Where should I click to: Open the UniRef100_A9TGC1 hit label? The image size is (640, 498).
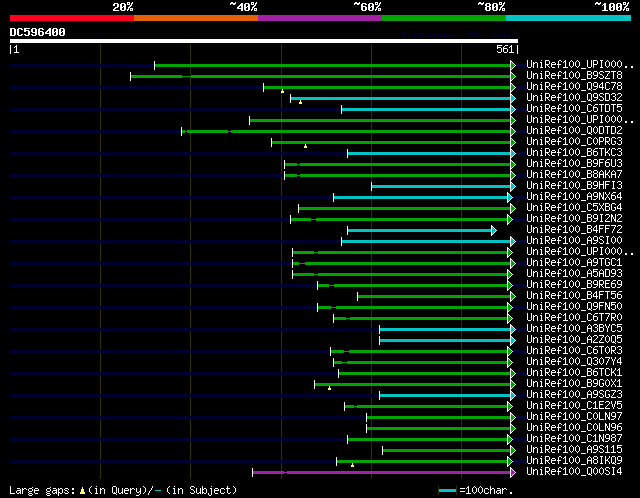(x=574, y=262)
